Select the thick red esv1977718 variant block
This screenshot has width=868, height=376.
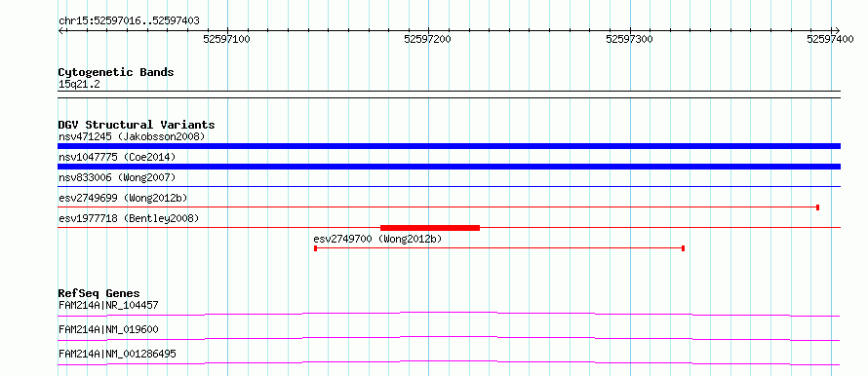click(430, 227)
